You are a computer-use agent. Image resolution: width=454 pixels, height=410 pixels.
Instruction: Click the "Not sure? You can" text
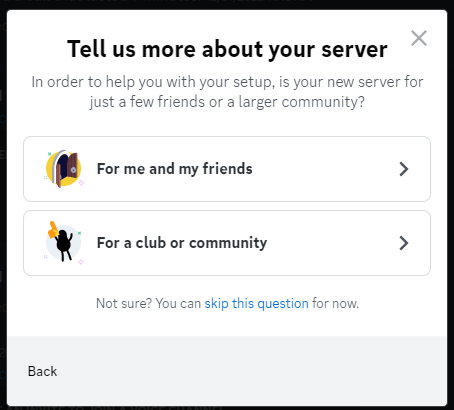[148, 304]
